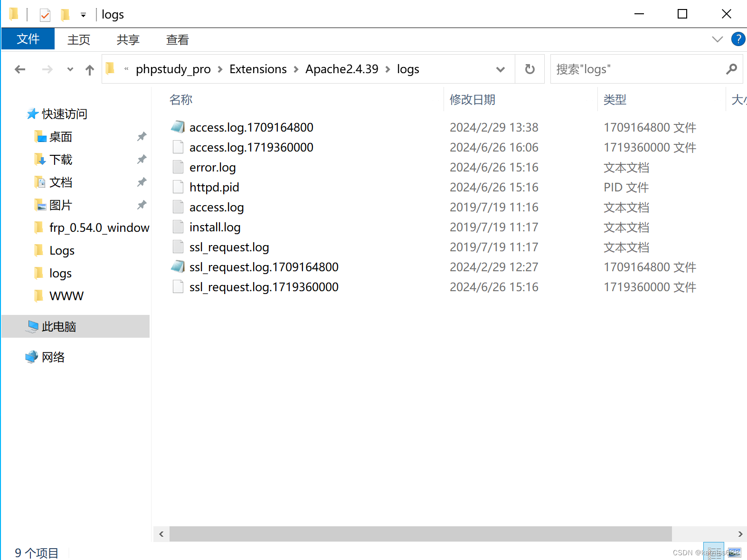Select the access.log file

tap(217, 207)
